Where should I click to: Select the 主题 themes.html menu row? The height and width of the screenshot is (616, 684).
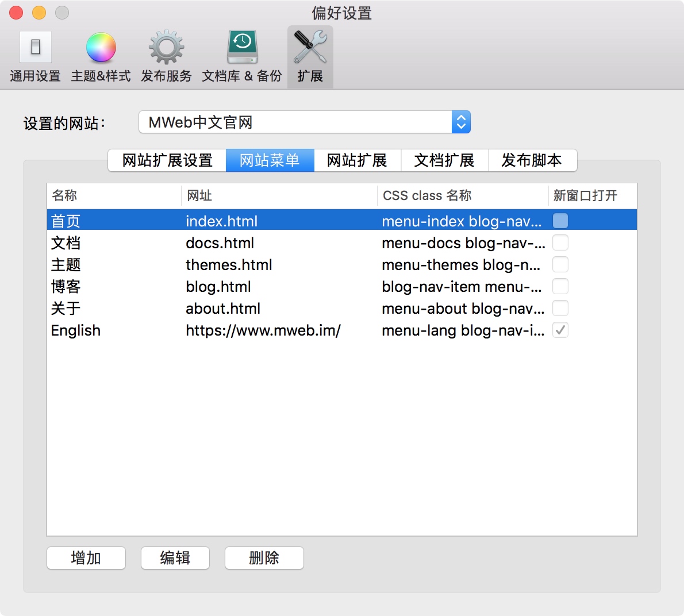coord(230,265)
